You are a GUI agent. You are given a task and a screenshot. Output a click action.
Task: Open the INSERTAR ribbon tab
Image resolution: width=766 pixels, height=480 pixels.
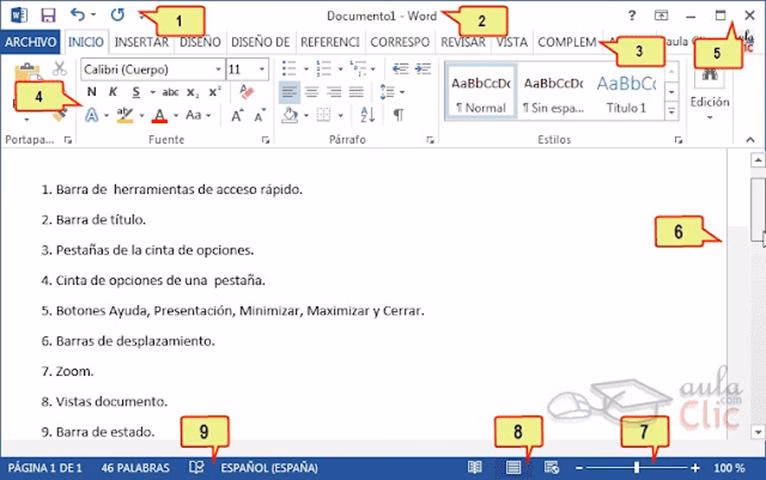(141, 42)
